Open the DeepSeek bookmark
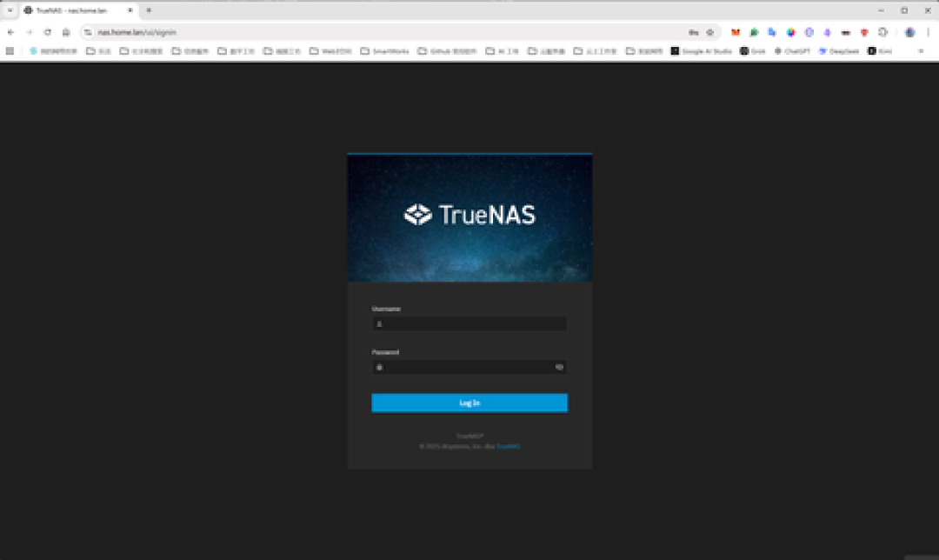The width and height of the screenshot is (939, 560). pos(839,51)
